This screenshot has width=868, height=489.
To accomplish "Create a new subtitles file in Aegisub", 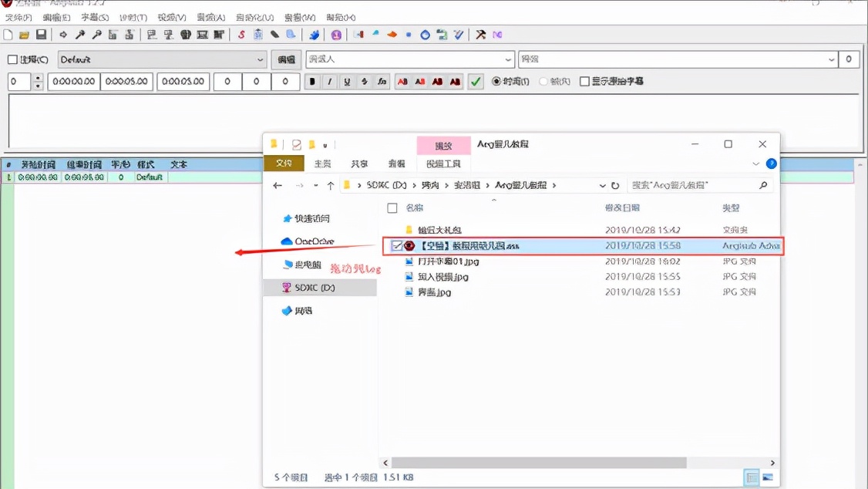I will (8, 35).
